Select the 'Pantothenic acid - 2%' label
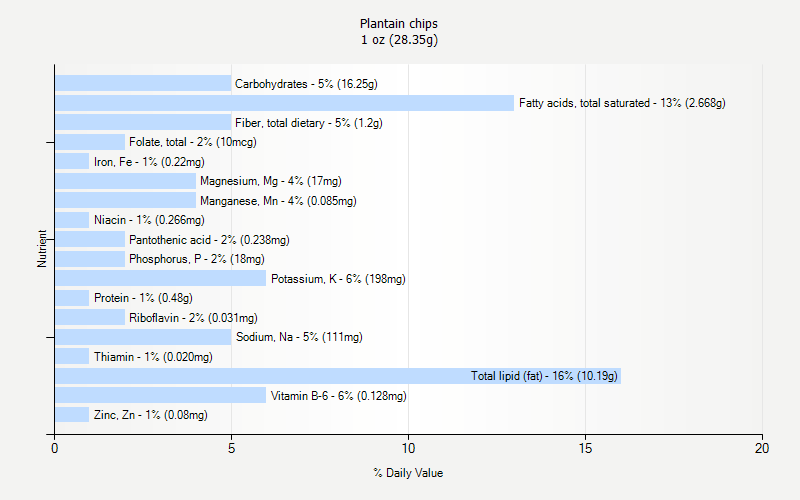Viewport: 800px width, 500px height. (209, 240)
